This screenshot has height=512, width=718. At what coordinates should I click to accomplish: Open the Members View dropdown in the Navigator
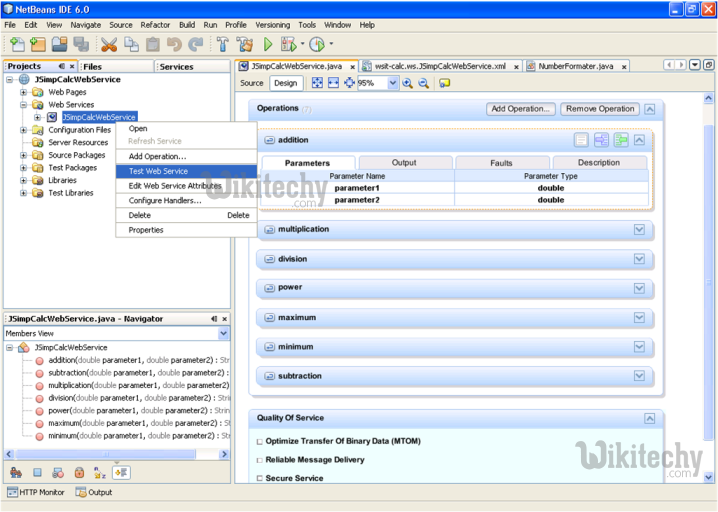pyautogui.click(x=223, y=333)
